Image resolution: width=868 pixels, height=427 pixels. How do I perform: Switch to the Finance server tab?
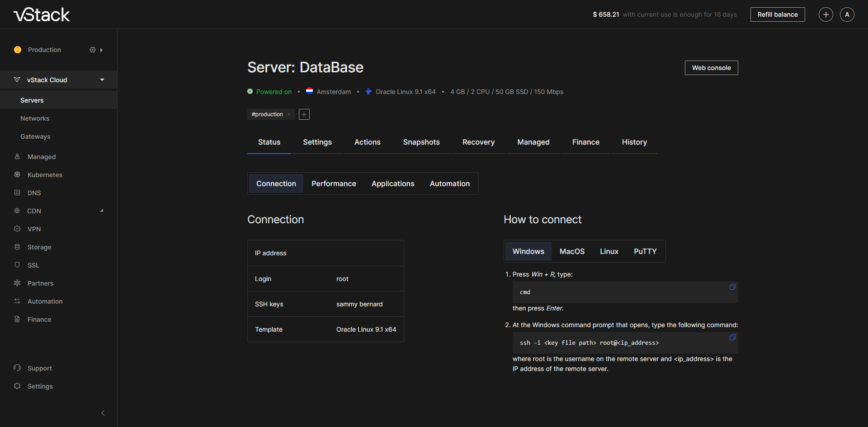(x=586, y=142)
